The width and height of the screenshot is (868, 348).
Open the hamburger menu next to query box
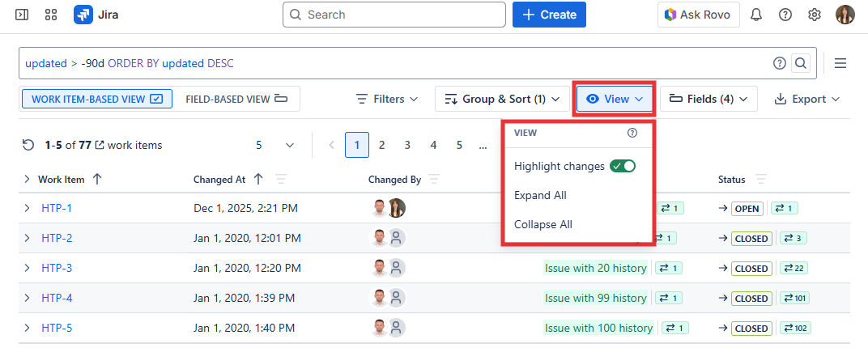coord(840,63)
